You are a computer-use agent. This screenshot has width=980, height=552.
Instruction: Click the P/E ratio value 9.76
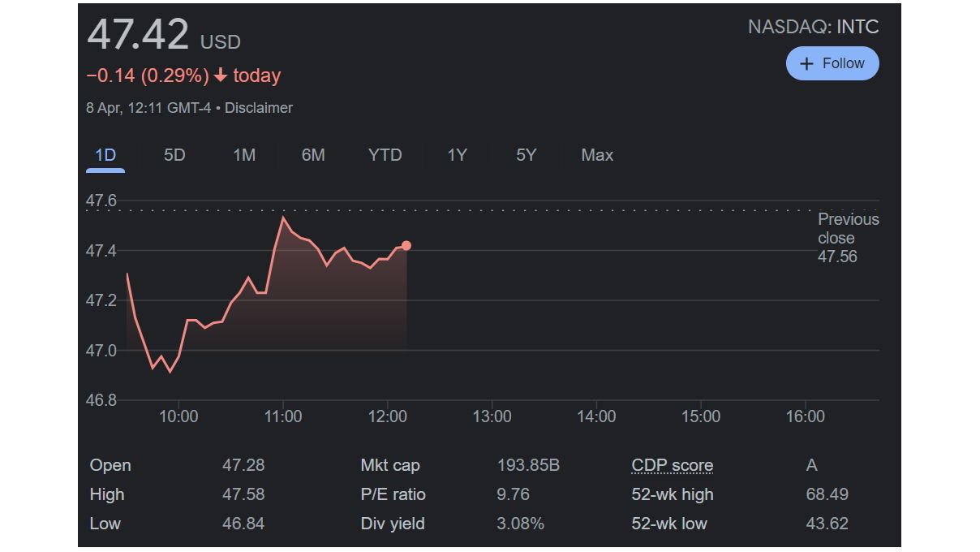point(513,494)
